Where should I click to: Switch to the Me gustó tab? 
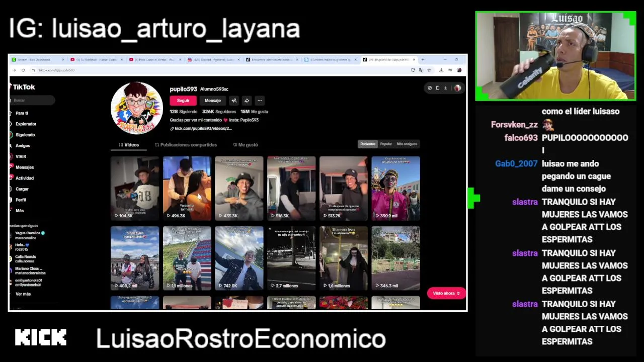246,145
